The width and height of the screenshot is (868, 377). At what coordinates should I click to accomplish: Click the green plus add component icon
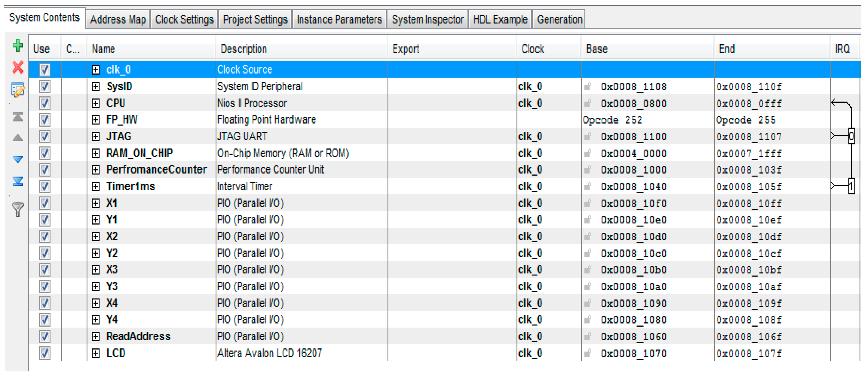tap(17, 45)
